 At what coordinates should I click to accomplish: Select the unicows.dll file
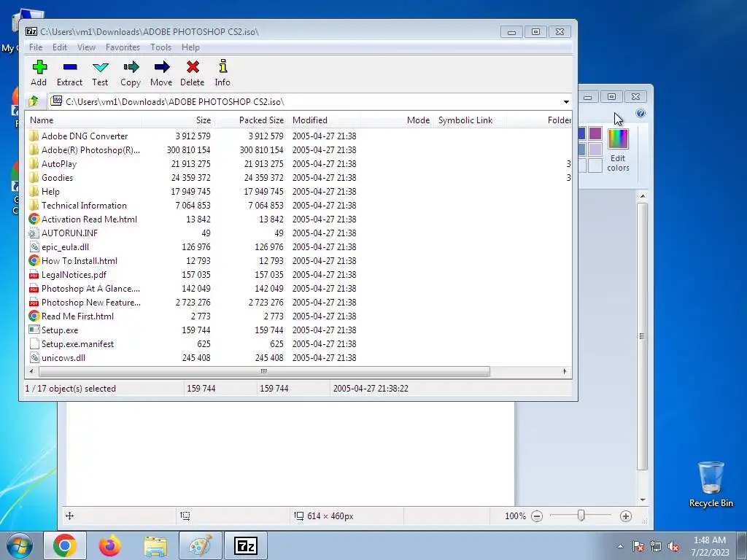coord(63,357)
